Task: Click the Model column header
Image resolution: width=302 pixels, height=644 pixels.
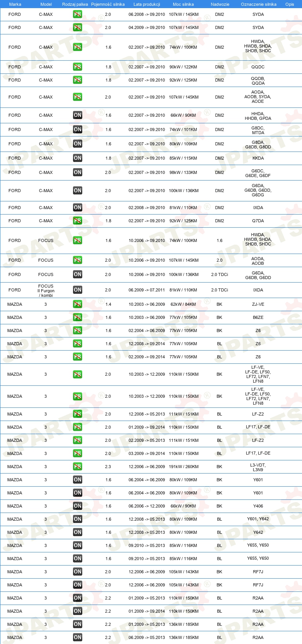Action: tap(46, 4)
